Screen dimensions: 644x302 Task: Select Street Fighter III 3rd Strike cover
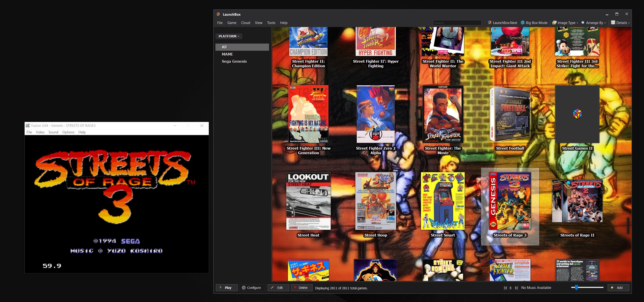click(x=577, y=41)
